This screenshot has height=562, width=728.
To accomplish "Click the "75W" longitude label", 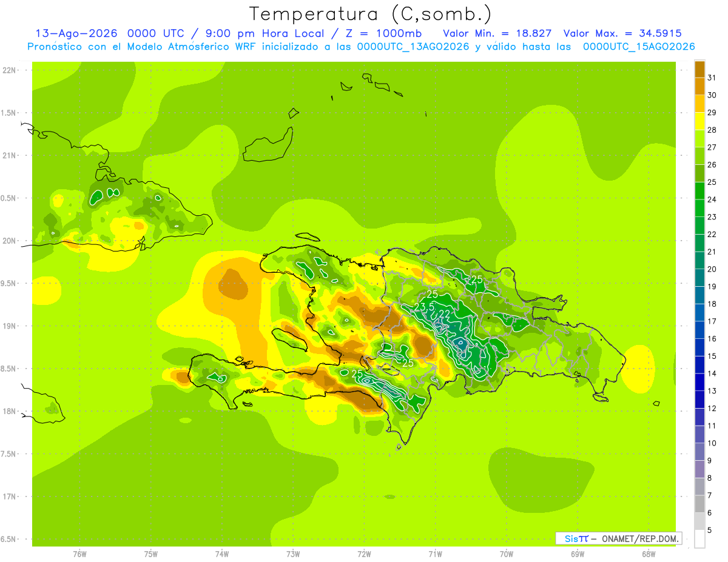I will point(150,554).
